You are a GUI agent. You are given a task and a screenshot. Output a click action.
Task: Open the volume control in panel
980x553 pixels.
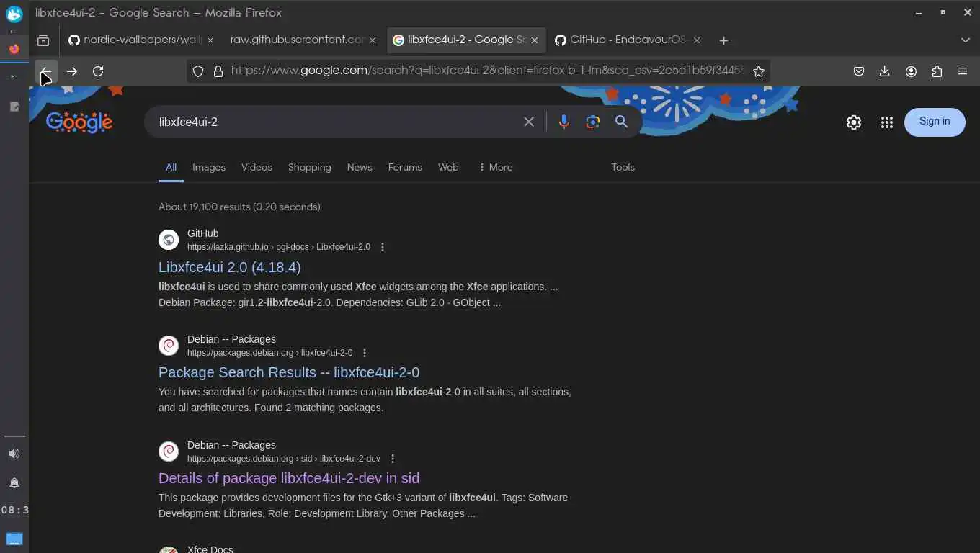tap(14, 454)
